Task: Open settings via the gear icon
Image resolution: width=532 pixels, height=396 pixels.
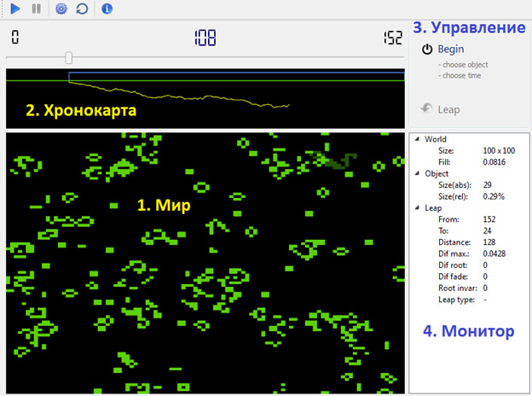Action: (x=61, y=9)
